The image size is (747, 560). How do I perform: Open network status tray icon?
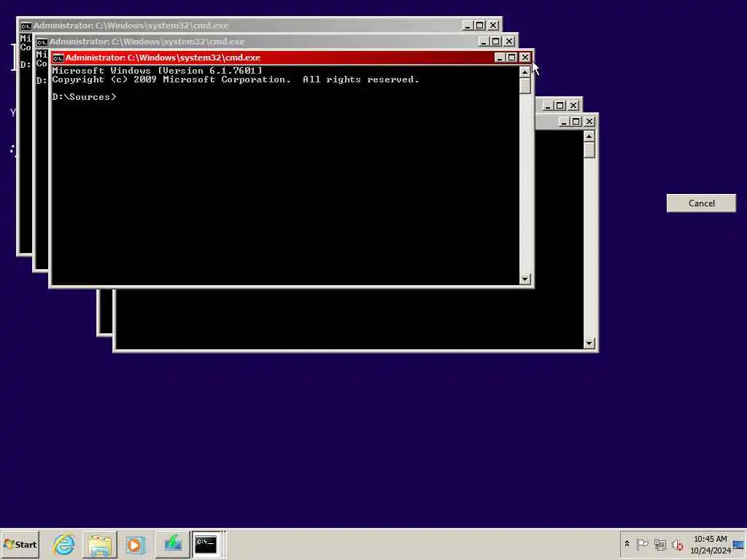pyautogui.click(x=659, y=544)
